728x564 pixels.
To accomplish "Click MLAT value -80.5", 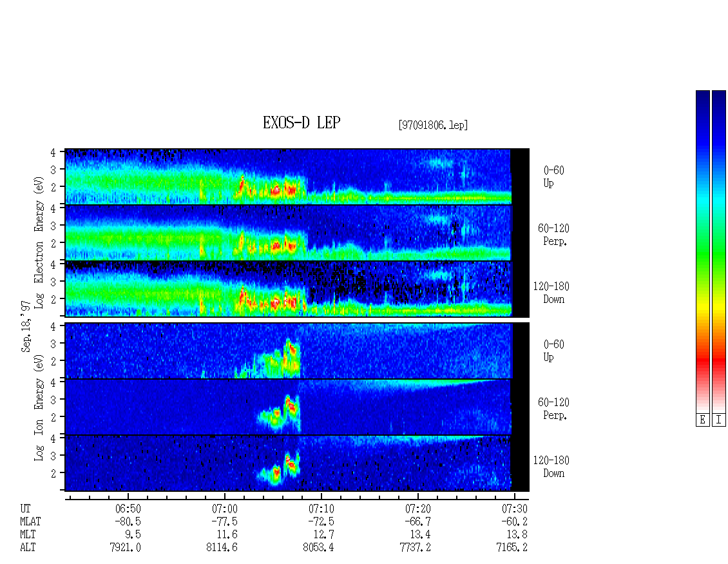I will [x=128, y=521].
